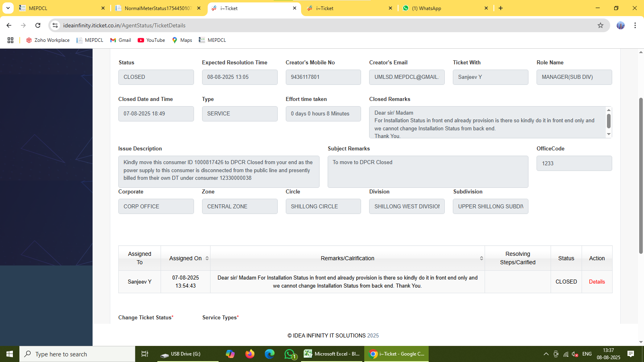This screenshot has height=362, width=644.
Task: Click the Effort time taken field
Action: click(323, 114)
